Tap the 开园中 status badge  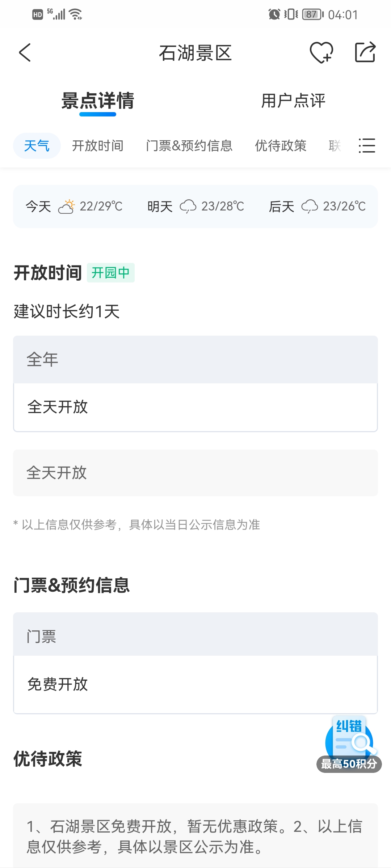point(110,273)
